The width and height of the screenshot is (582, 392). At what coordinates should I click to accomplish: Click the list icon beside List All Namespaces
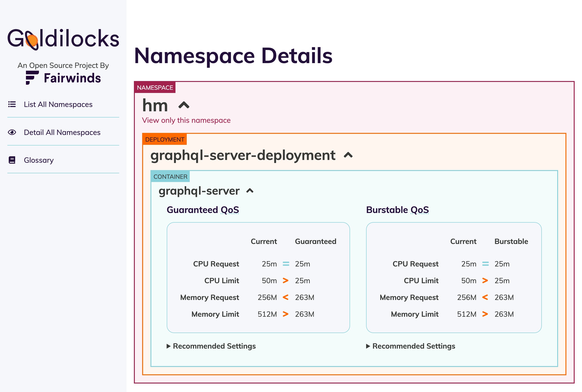click(12, 104)
